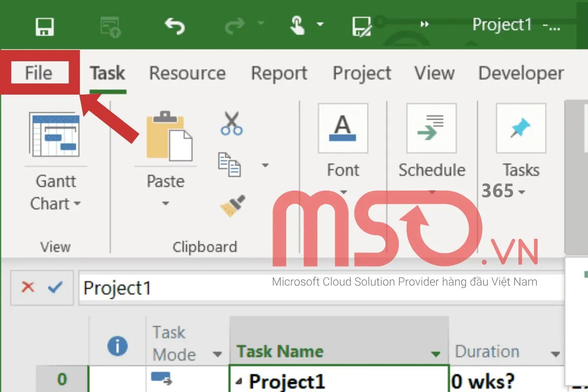This screenshot has height=392, width=588.
Task: Click the Copy icon in Clipboard group
Action: pos(229,164)
